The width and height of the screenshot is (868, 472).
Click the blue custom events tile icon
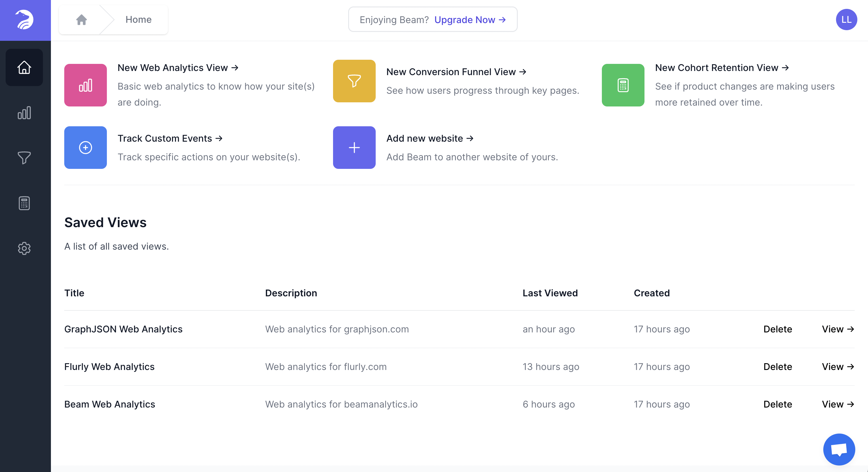pyautogui.click(x=86, y=148)
